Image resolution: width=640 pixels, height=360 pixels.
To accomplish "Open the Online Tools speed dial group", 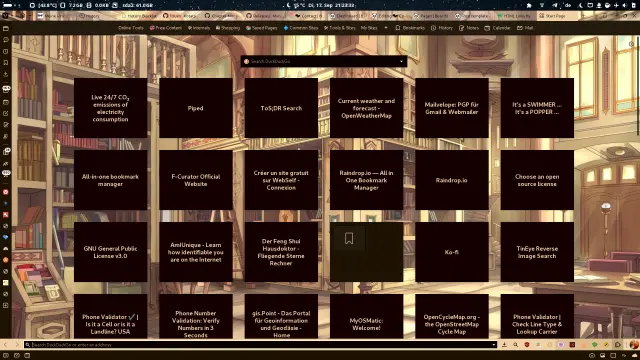I will (131, 28).
